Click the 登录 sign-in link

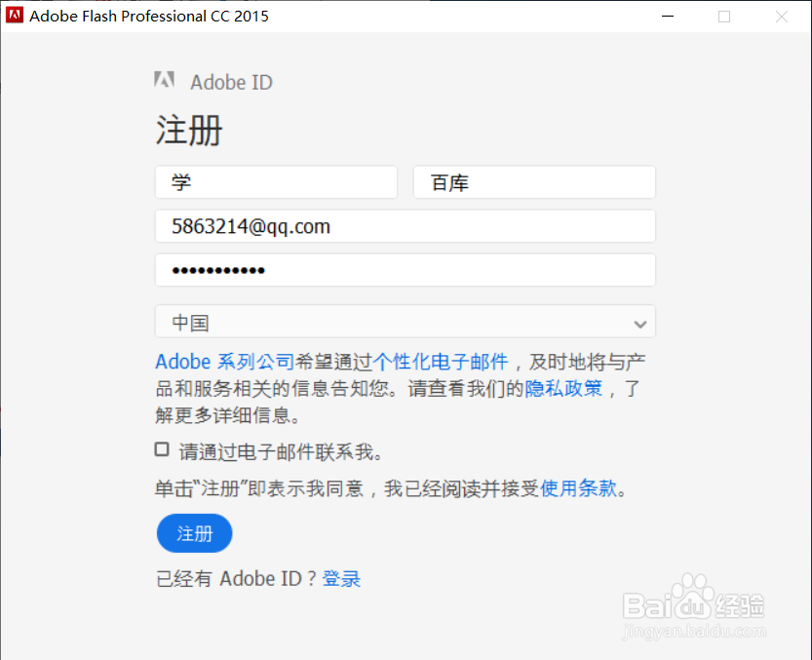click(341, 579)
